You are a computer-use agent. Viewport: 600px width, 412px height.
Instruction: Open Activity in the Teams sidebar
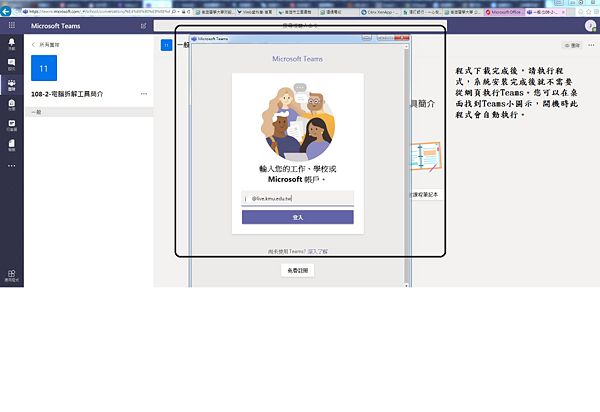coord(11,45)
